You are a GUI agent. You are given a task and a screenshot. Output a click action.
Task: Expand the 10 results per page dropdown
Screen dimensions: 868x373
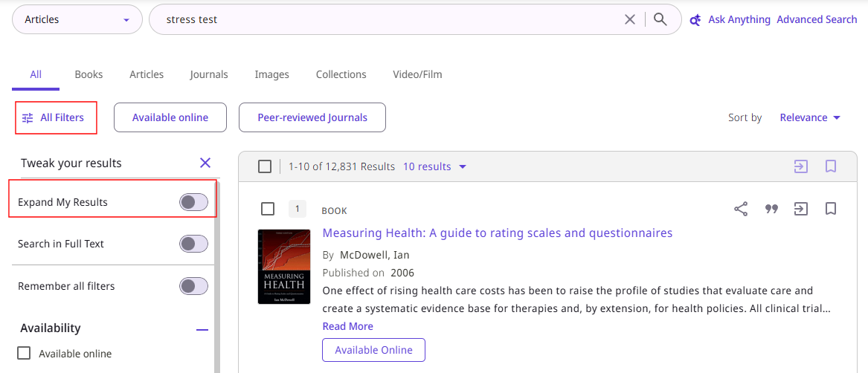(434, 166)
